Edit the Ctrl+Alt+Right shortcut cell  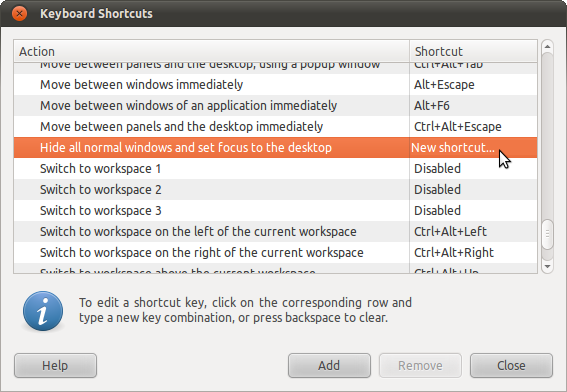point(473,252)
